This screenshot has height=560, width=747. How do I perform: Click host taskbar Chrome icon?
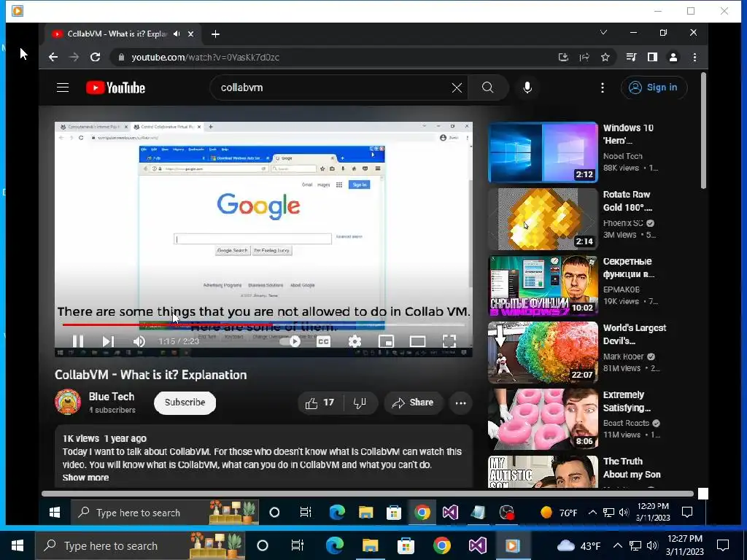coord(441,545)
